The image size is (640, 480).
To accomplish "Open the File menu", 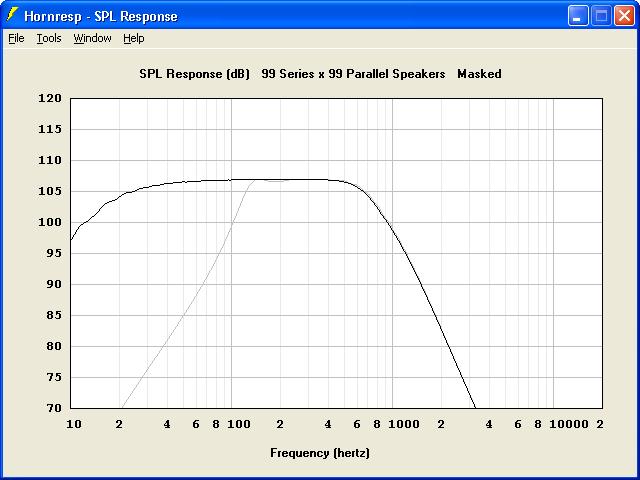I will coord(16,38).
